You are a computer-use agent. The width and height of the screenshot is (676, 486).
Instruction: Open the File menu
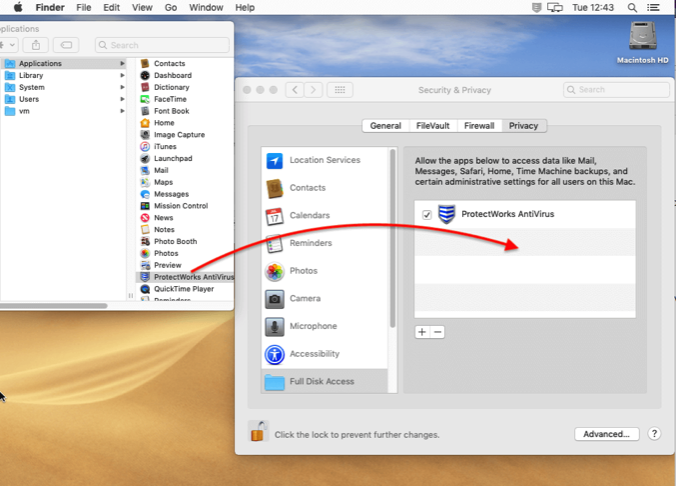tap(84, 7)
